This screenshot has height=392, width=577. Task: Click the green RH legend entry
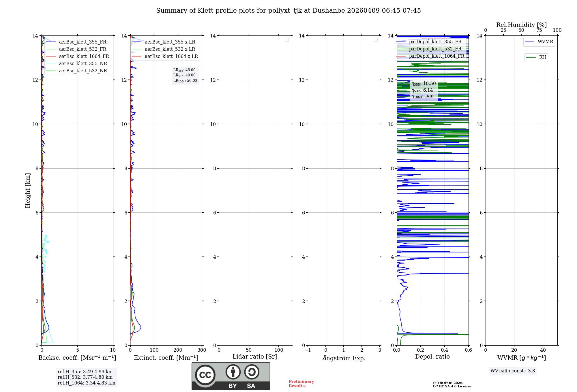tap(536, 57)
